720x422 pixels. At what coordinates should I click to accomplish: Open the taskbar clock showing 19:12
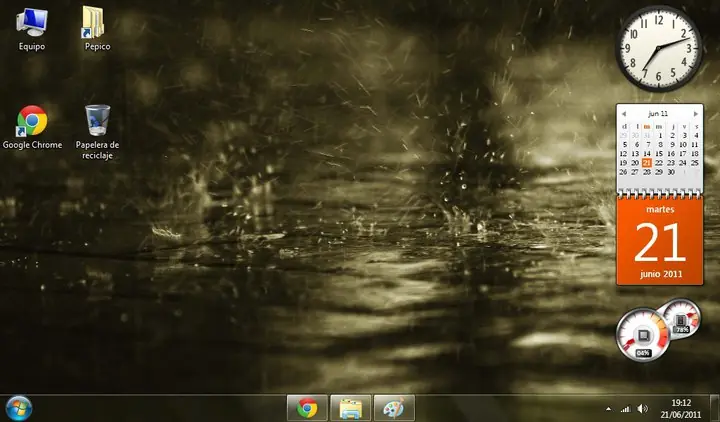pos(681,408)
